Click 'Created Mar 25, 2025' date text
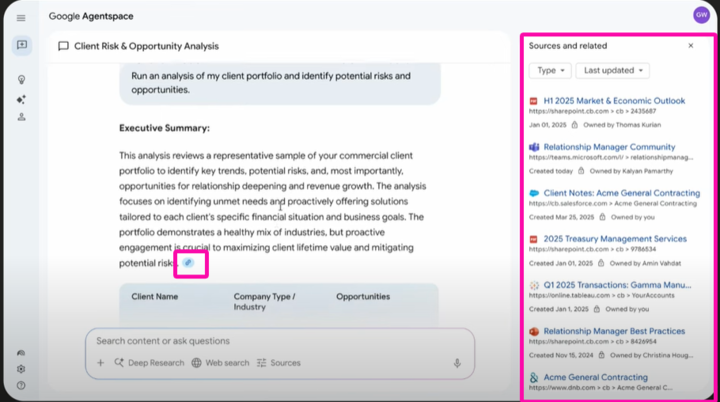 click(561, 217)
